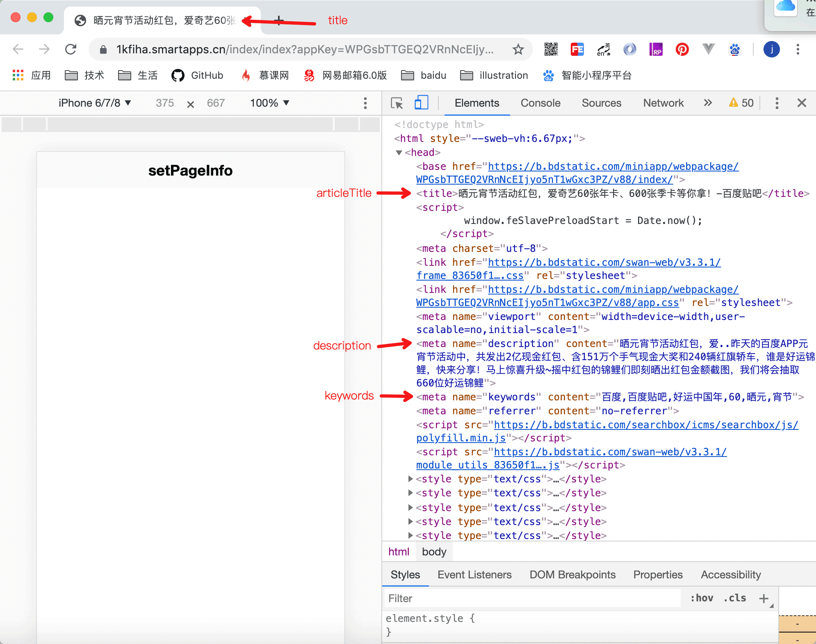This screenshot has height=644, width=816.
Task: Open the Pinterest extension
Action: [x=682, y=50]
